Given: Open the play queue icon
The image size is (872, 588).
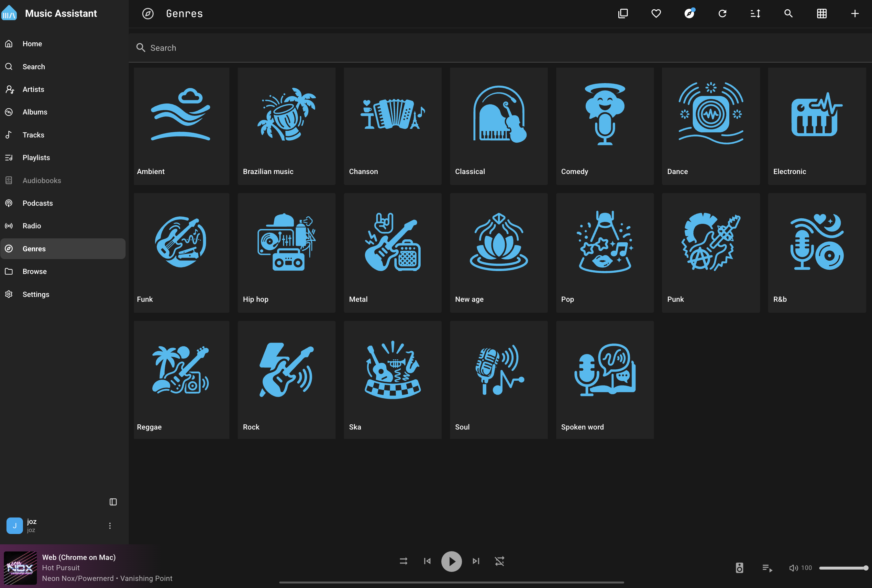Looking at the screenshot, I should pos(767,568).
